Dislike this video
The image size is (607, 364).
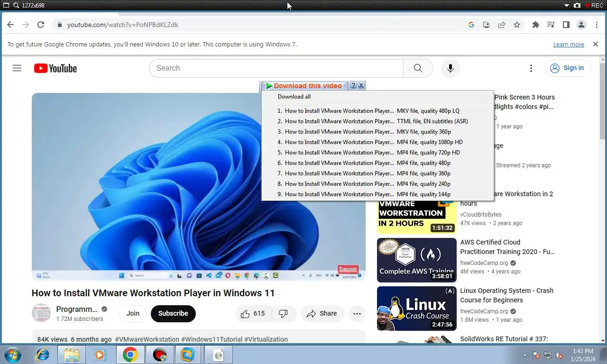tap(284, 313)
